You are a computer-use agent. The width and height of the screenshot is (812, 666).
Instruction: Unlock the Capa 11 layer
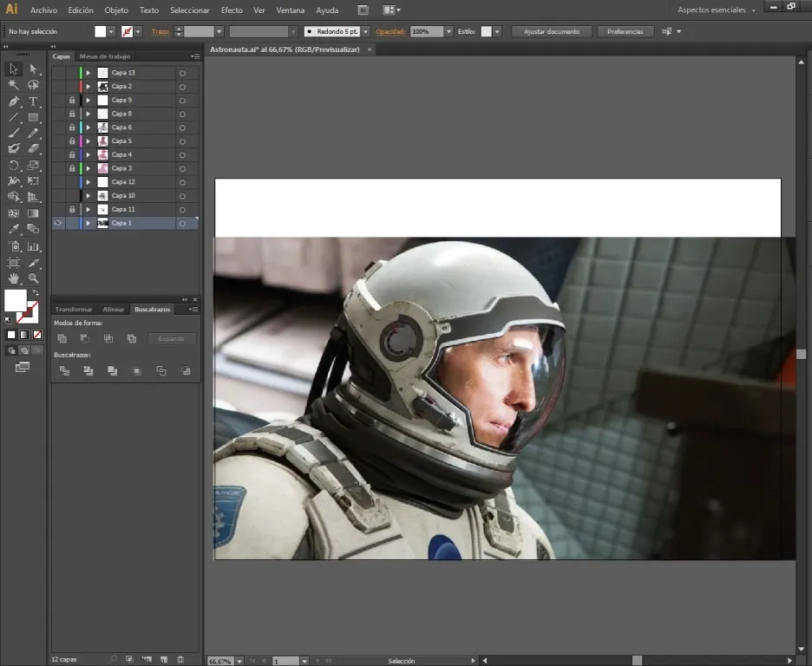click(72, 209)
